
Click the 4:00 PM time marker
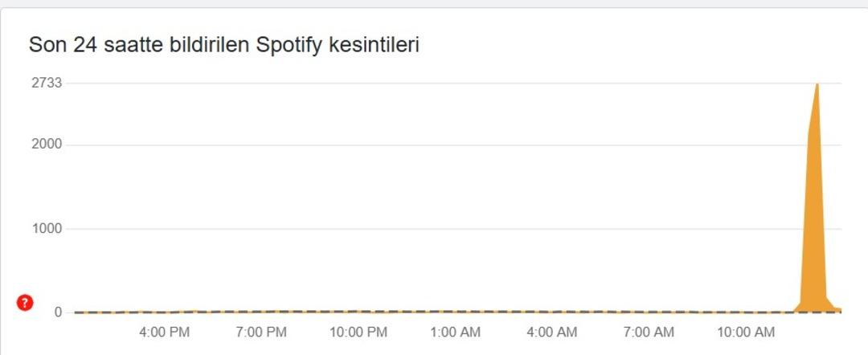[x=164, y=333]
